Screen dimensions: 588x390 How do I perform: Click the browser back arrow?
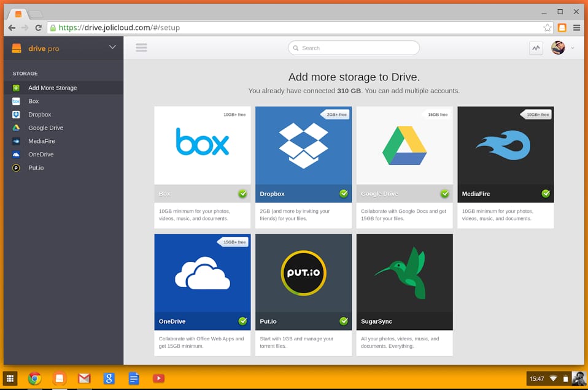(12, 28)
